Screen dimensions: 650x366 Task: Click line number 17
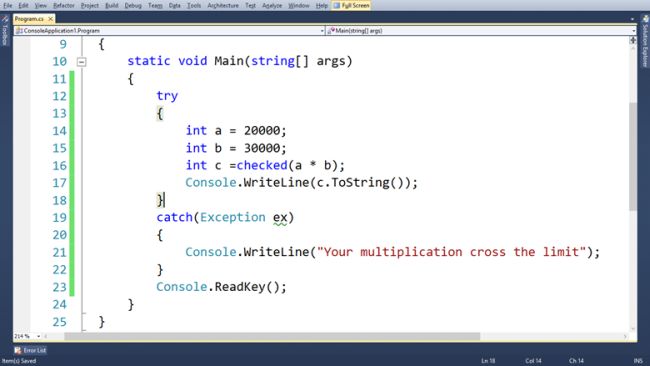[59, 183]
